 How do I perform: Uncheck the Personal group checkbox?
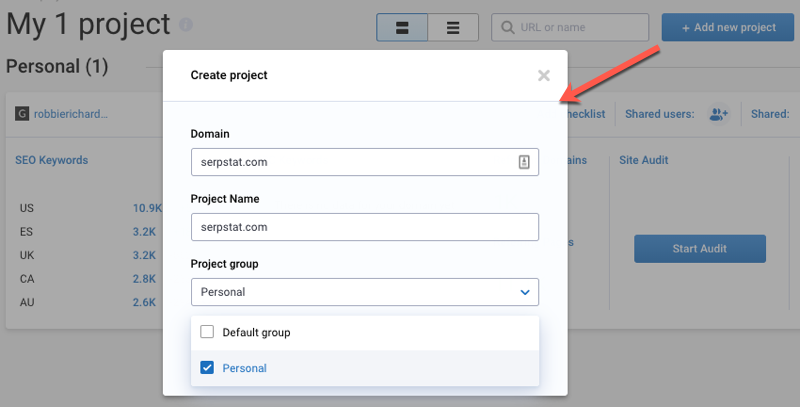pos(207,368)
